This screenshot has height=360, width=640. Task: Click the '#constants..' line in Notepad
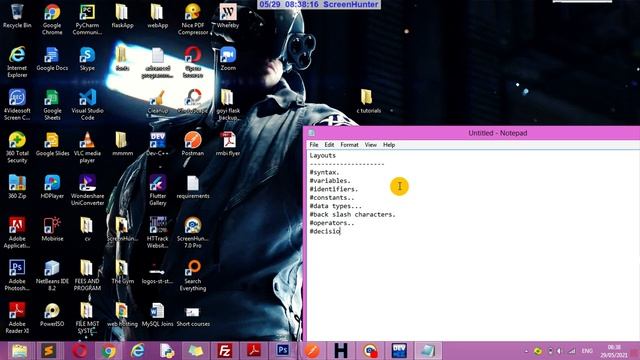[332, 198]
